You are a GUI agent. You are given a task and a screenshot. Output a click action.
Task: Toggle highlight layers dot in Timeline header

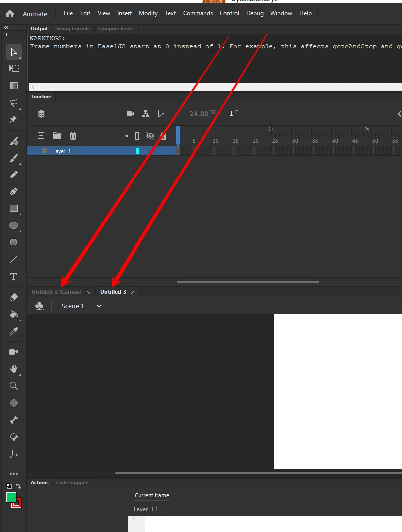[127, 136]
